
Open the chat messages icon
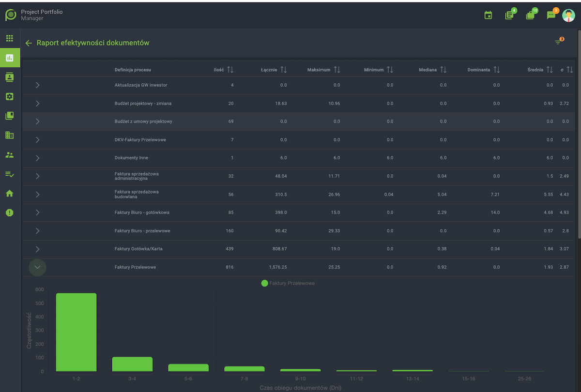click(551, 15)
